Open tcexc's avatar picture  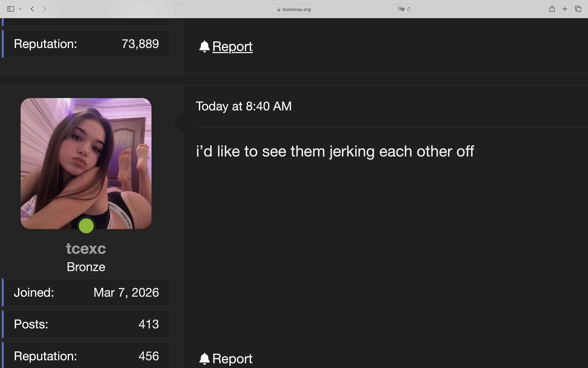pyautogui.click(x=86, y=163)
